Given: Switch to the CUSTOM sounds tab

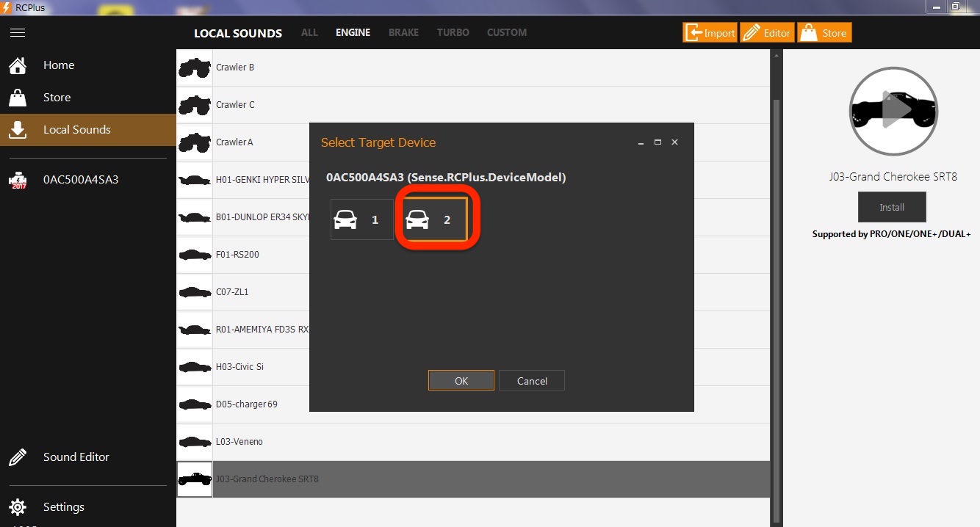Looking at the screenshot, I should [x=506, y=33].
